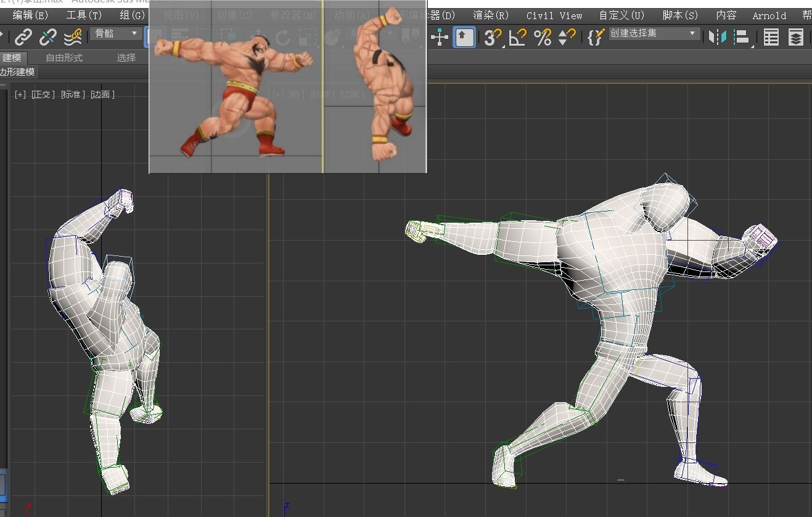Screen dimensions: 812x517
Task: Click the Select and Link chain icon
Action: coord(23,38)
